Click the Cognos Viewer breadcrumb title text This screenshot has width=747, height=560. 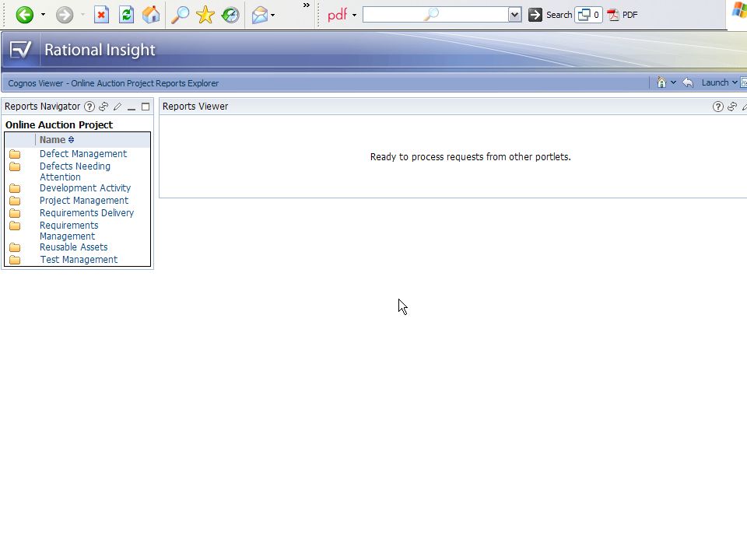[114, 83]
